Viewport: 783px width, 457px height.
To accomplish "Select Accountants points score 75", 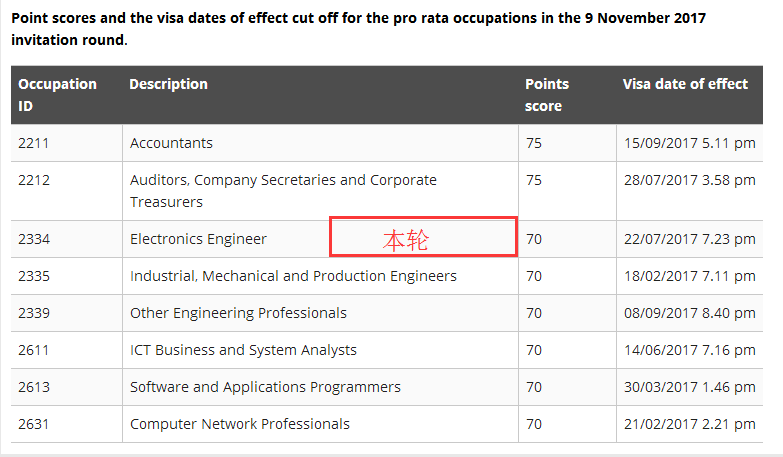I will (534, 143).
